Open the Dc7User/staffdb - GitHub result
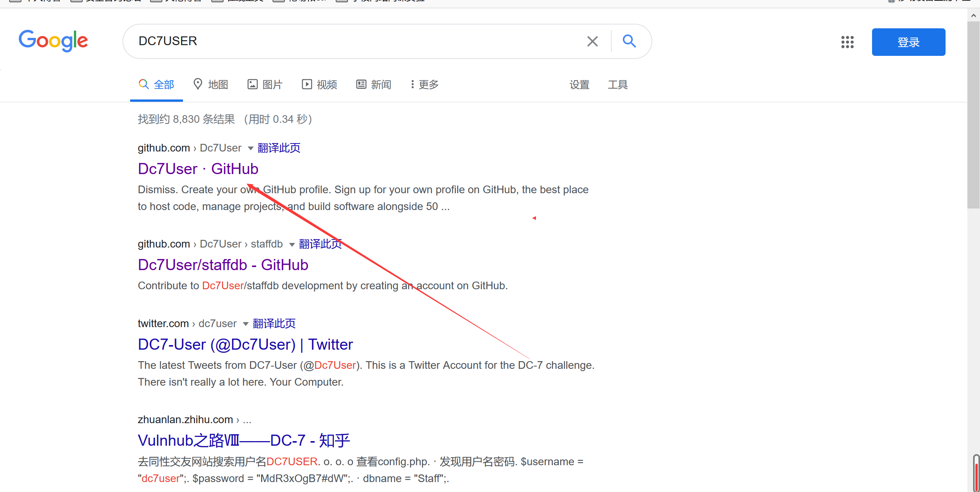Viewport: 980px width, 492px height. click(x=223, y=265)
